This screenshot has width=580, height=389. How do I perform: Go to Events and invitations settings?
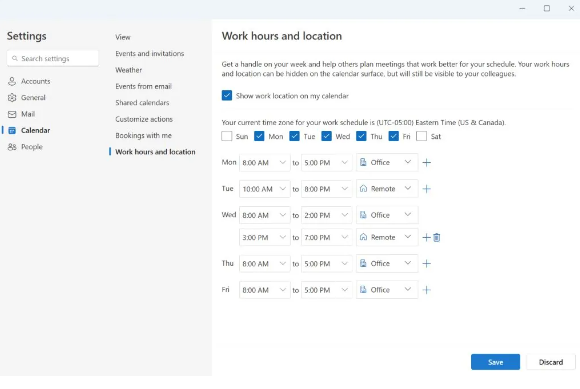150,54
